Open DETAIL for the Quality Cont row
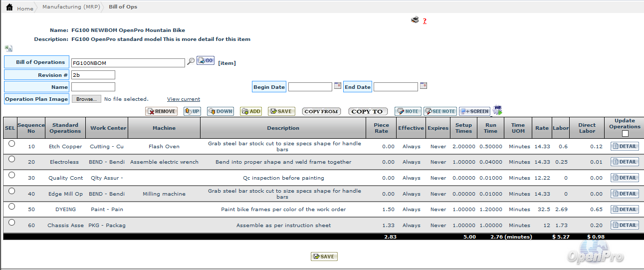Viewport: 644px width, 270px height. pyautogui.click(x=625, y=178)
